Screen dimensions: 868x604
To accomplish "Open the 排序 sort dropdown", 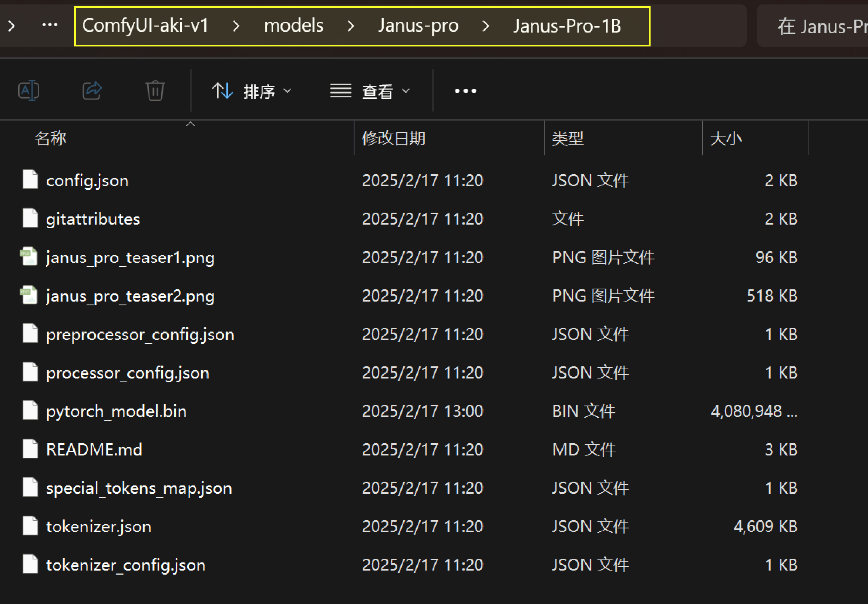I will point(252,91).
